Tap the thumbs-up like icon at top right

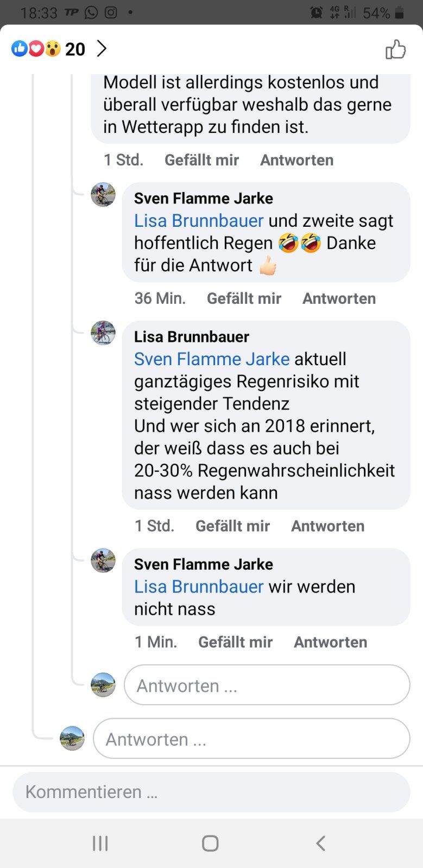coord(395,49)
